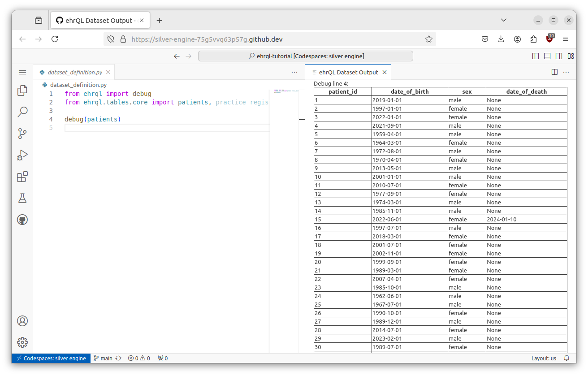Open the Extensions view
The height and width of the screenshot is (376, 588).
click(22, 177)
